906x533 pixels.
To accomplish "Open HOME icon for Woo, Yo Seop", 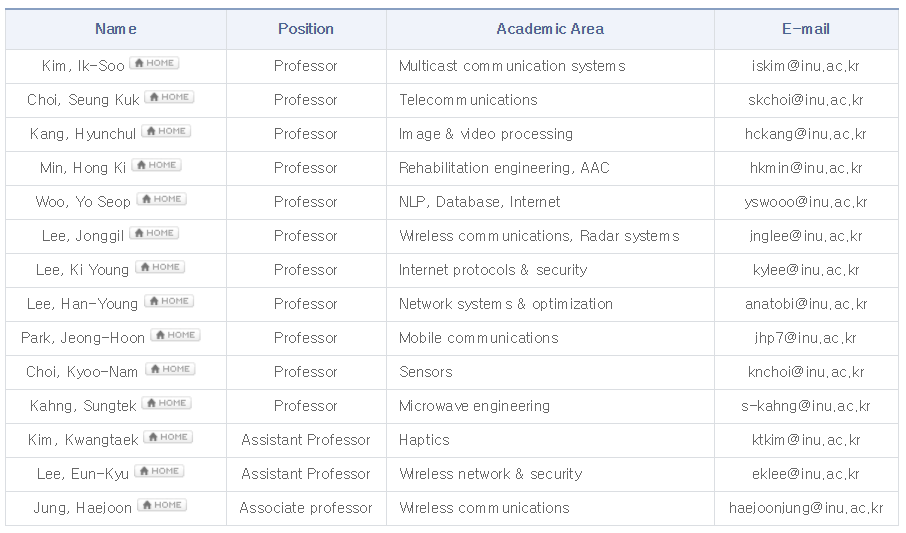I will click(162, 199).
